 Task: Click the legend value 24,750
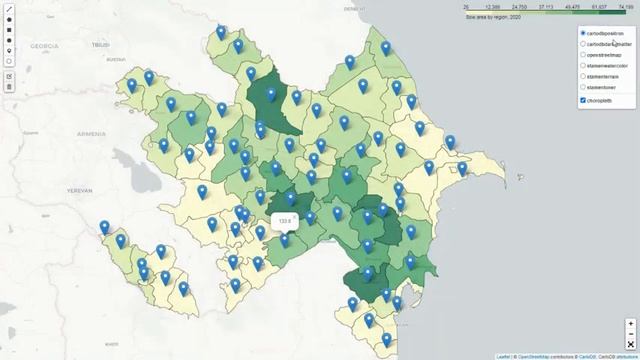519,7
